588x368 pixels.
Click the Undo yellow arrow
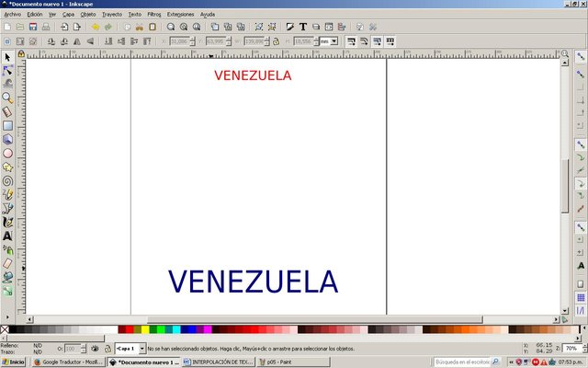(x=96, y=27)
